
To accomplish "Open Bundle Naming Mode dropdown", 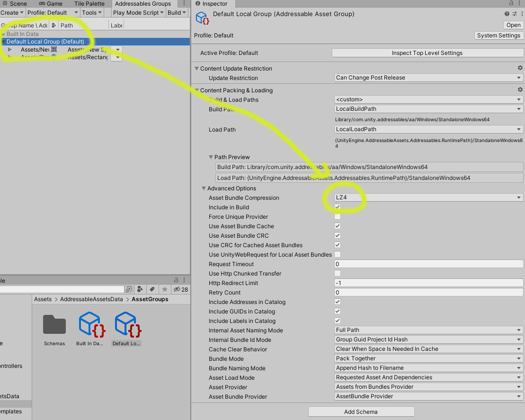I will tap(428, 368).
